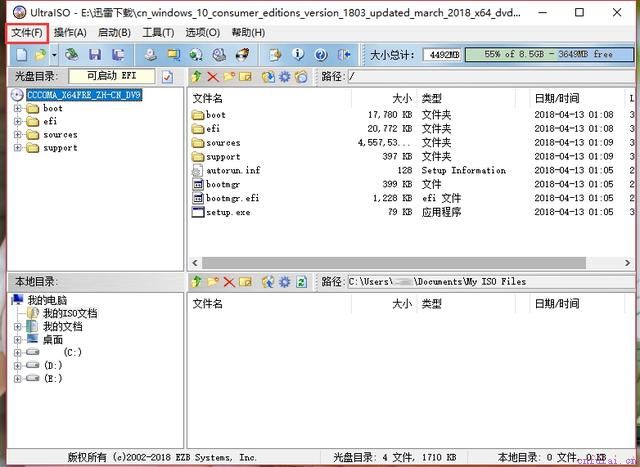Click New Folder icon in the local directory toolbar
The height and width of the screenshot is (467, 640).
click(x=213, y=281)
